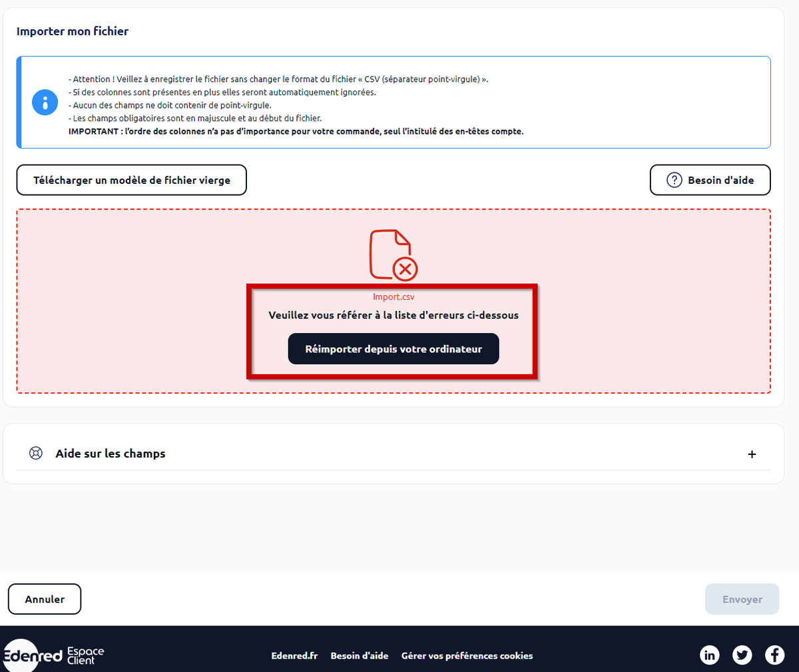Open the Besoin d'aide panel

(710, 180)
